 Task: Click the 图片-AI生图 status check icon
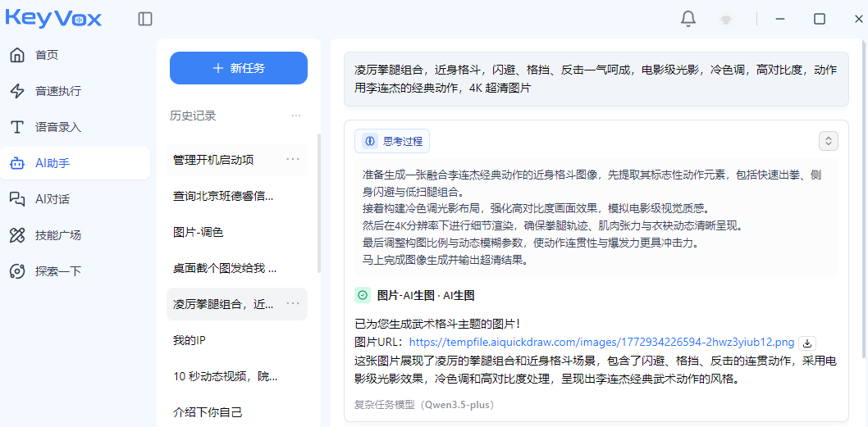click(363, 295)
